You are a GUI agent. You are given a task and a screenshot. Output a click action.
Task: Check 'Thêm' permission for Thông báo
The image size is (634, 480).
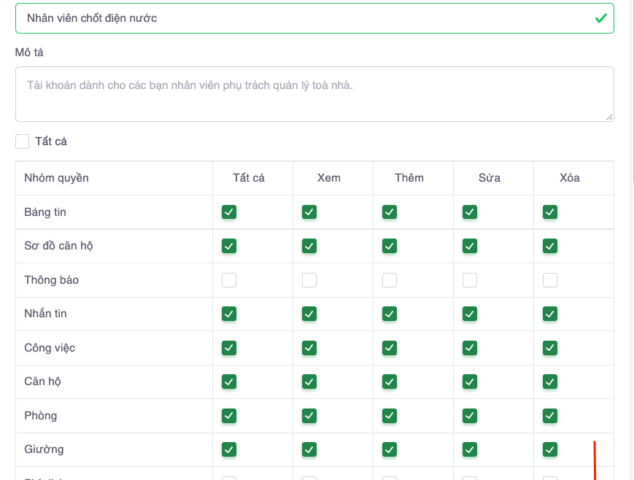click(x=389, y=280)
